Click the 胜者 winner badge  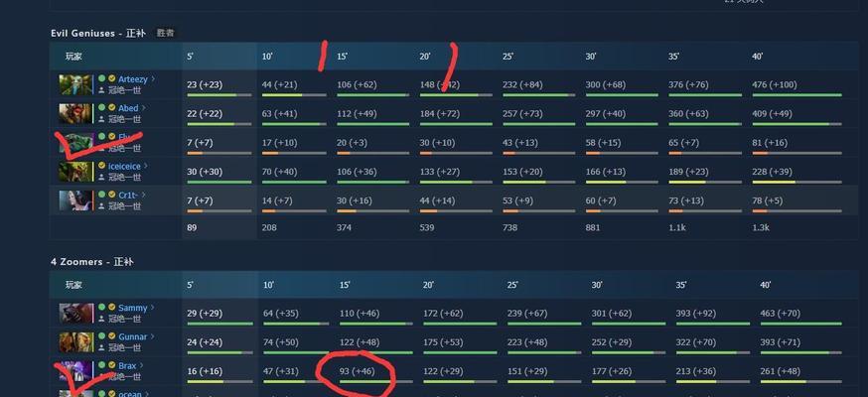(x=165, y=33)
